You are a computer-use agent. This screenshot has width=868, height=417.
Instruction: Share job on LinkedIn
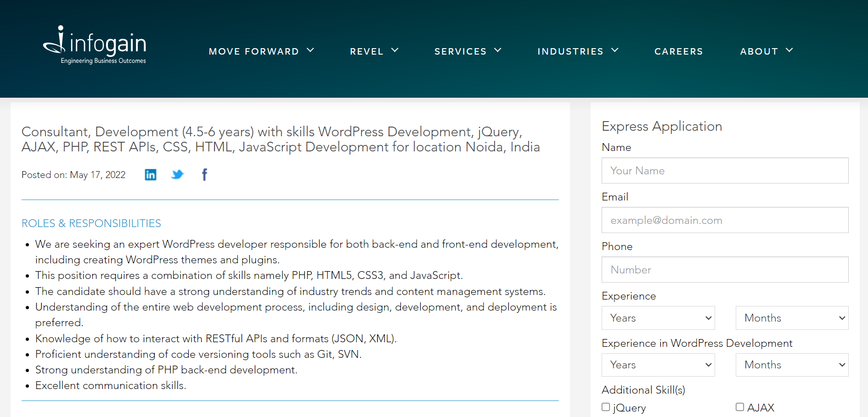151,175
